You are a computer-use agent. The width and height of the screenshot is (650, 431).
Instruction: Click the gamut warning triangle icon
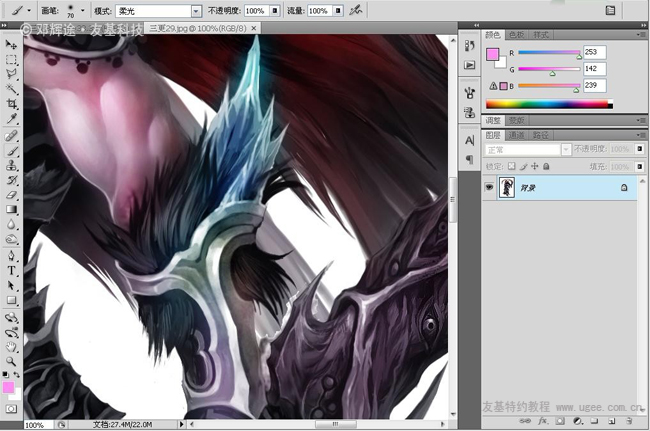pos(493,86)
